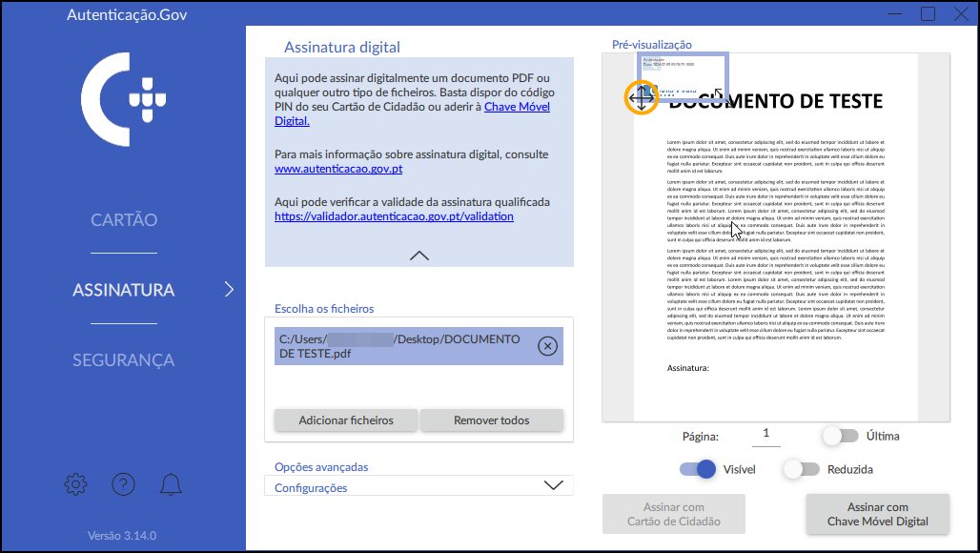Open the Chave Móvel Digital link
The width and height of the screenshot is (980, 553).
[517, 107]
